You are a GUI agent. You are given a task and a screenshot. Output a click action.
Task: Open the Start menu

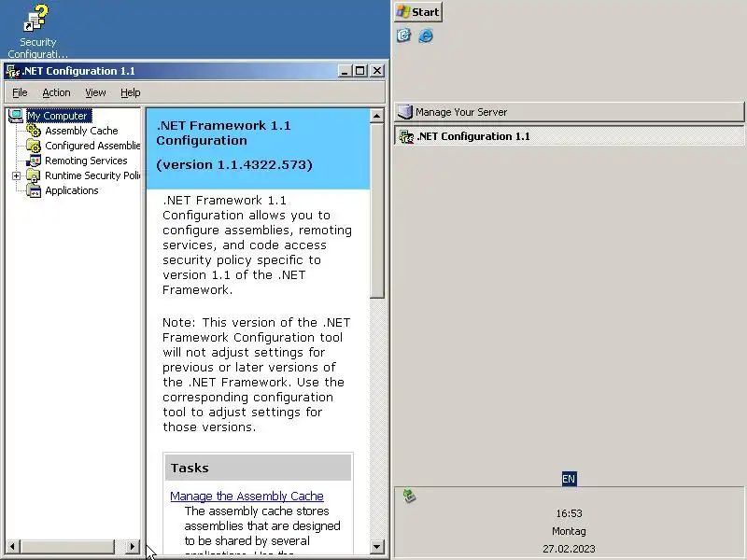[x=418, y=12]
